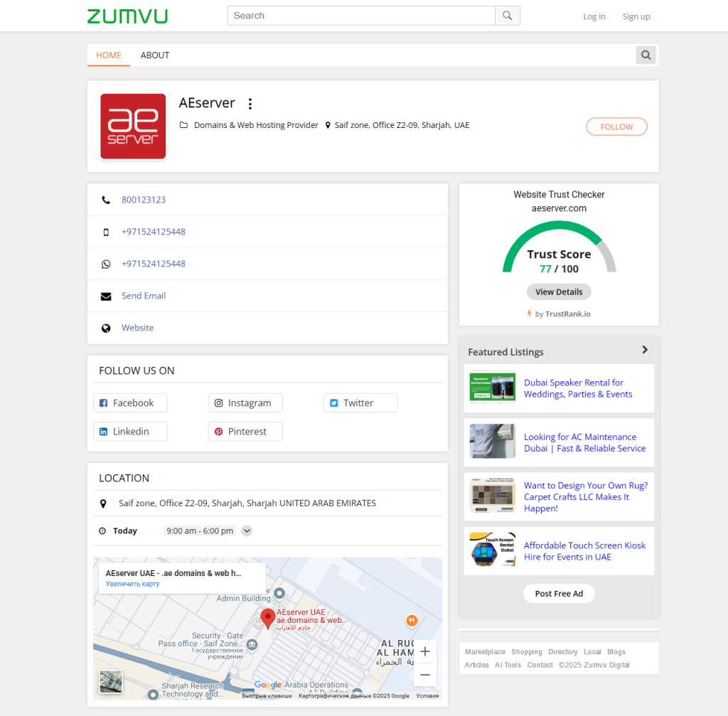Click the AEserver red logo image
Viewport: 728px width, 716px height.
(x=133, y=127)
